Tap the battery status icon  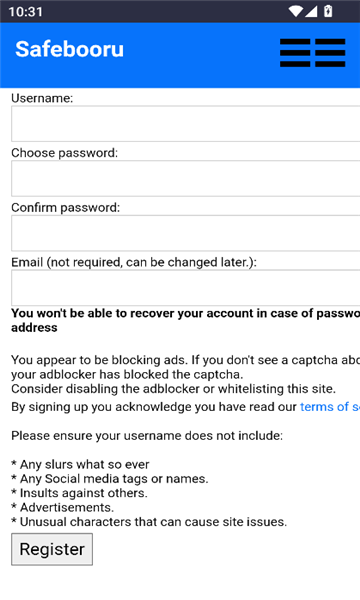328,11
